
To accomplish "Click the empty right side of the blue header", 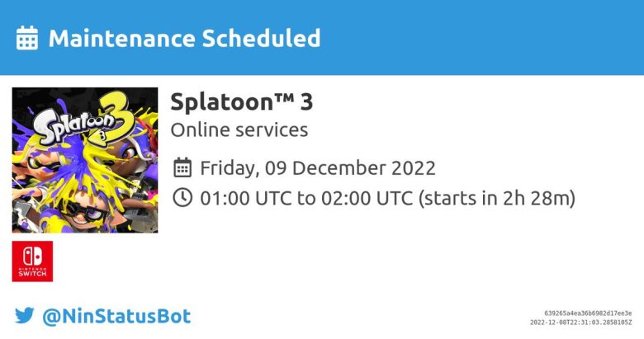I will coord(495,38).
